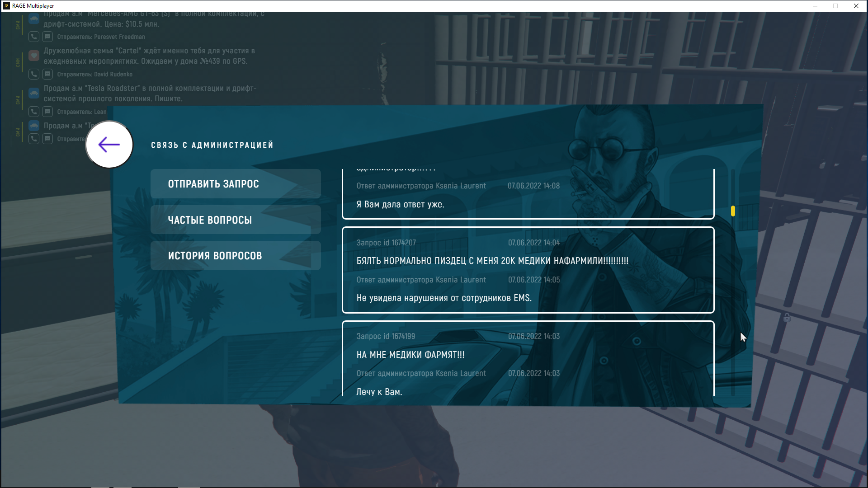This screenshot has height=488, width=868.
Task: Open the ОТПРАВИТЬ ЗАПРОС section
Action: coord(236,184)
